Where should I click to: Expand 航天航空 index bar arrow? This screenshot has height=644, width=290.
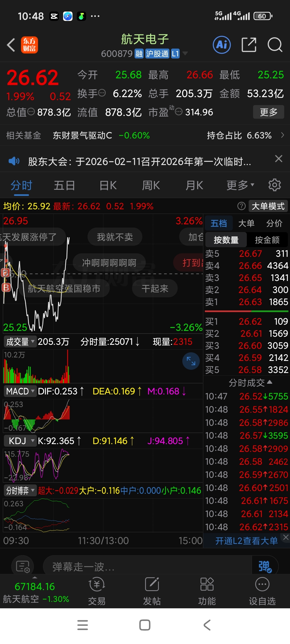pyautogui.click(x=35, y=577)
